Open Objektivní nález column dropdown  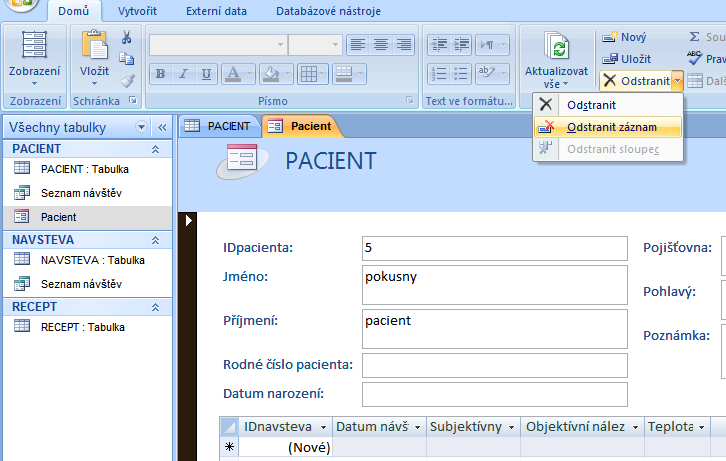tap(635, 427)
